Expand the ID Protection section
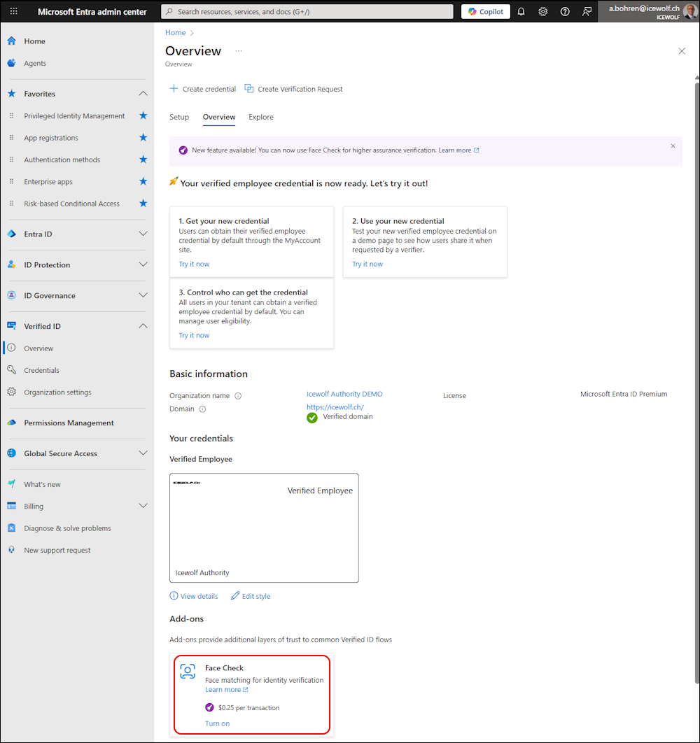 (x=143, y=265)
